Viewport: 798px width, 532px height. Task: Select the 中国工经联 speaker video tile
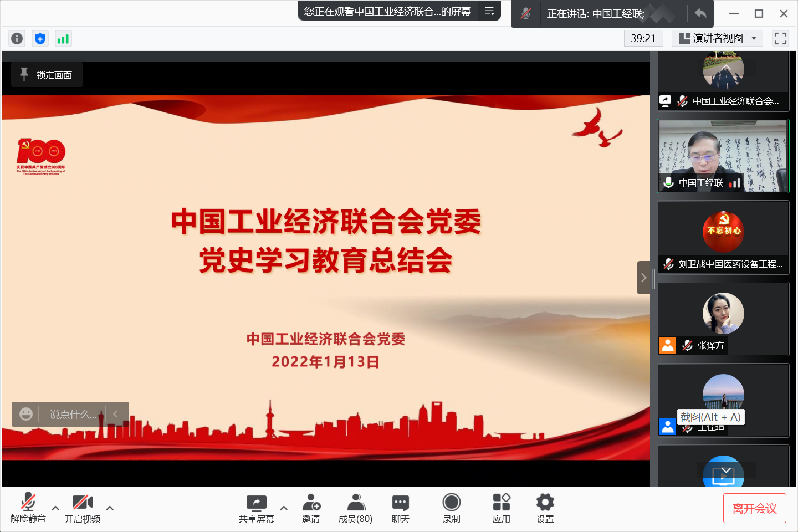point(723,156)
